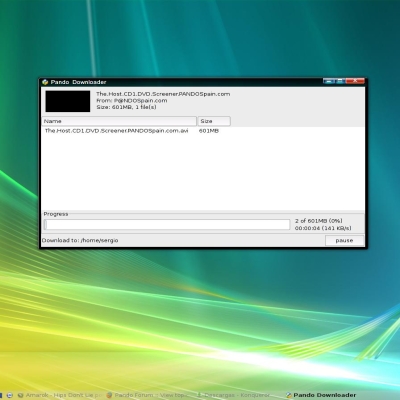The image size is (400, 400).
Task: Maximize the Pando Downloader window
Action: pos(340,81)
